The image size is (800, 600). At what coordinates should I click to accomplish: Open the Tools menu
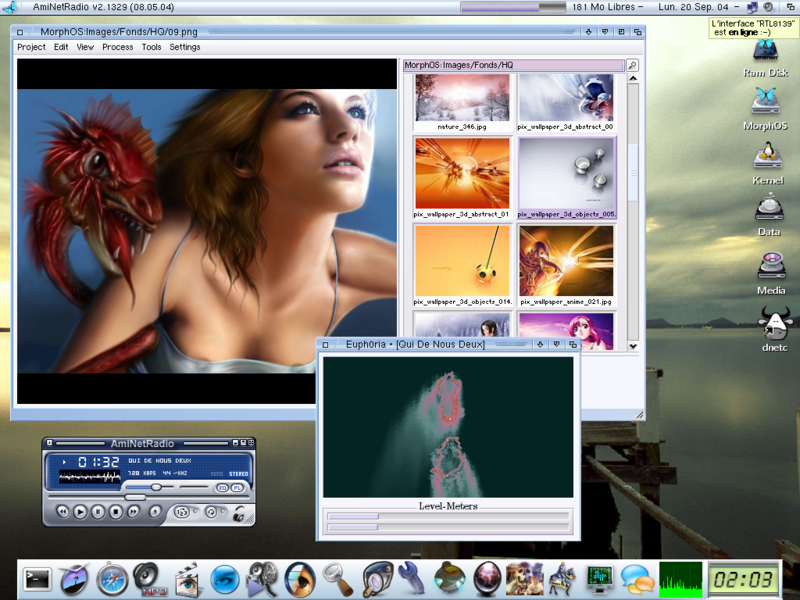[151, 47]
